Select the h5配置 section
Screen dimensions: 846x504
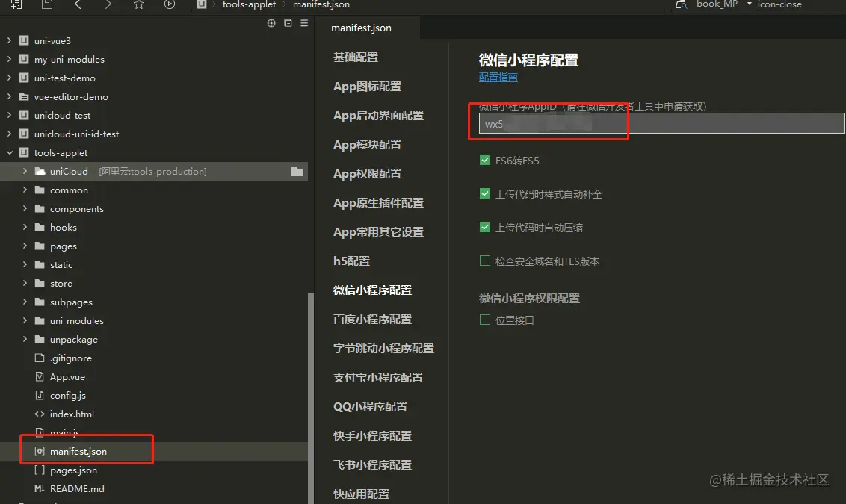[351, 261]
